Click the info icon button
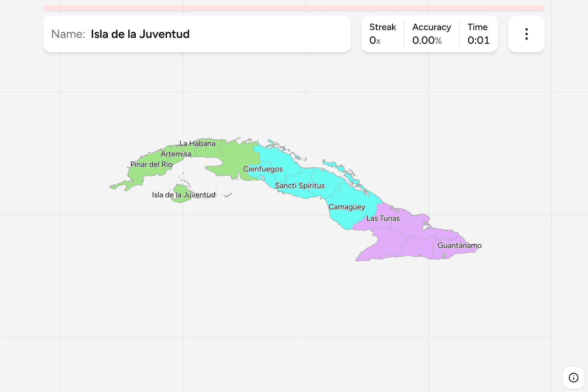 click(x=573, y=378)
